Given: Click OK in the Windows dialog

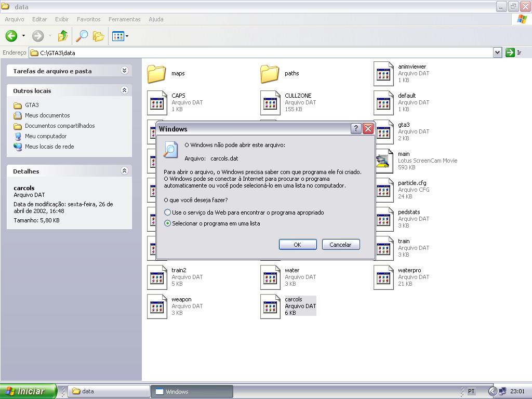Looking at the screenshot, I should (298, 245).
